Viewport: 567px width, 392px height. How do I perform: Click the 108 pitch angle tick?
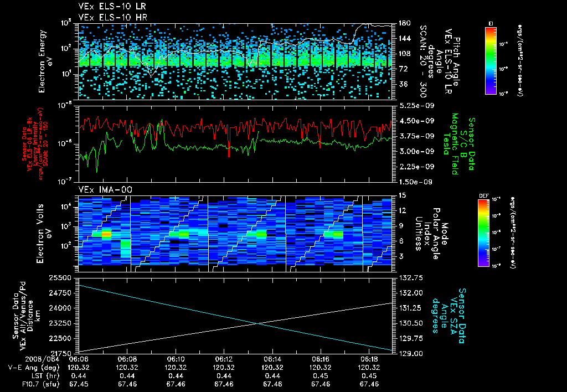pyautogui.click(x=405, y=54)
